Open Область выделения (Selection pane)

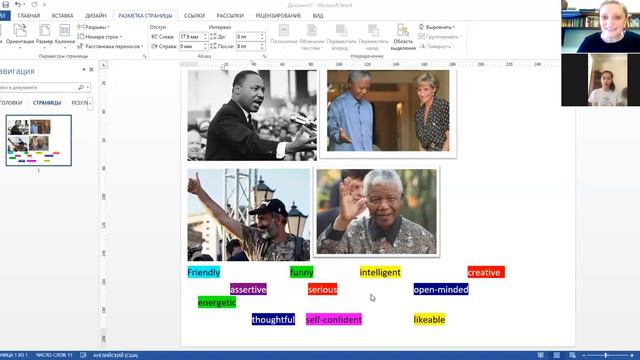point(403,36)
